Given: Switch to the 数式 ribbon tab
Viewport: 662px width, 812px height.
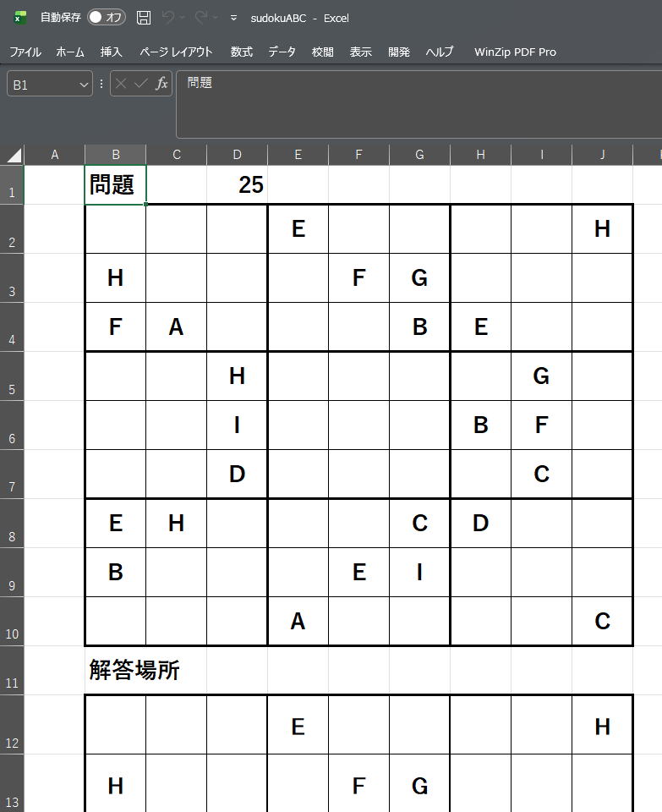Looking at the screenshot, I should pos(241,52).
